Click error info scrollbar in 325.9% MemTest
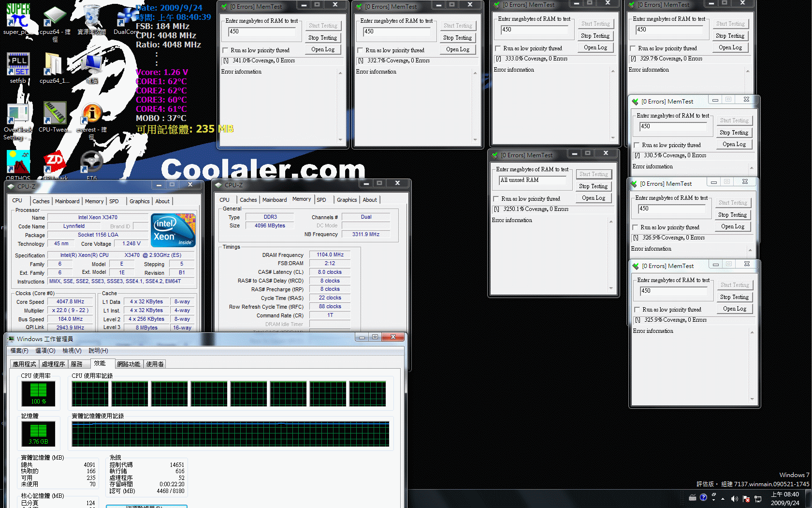 [752, 366]
